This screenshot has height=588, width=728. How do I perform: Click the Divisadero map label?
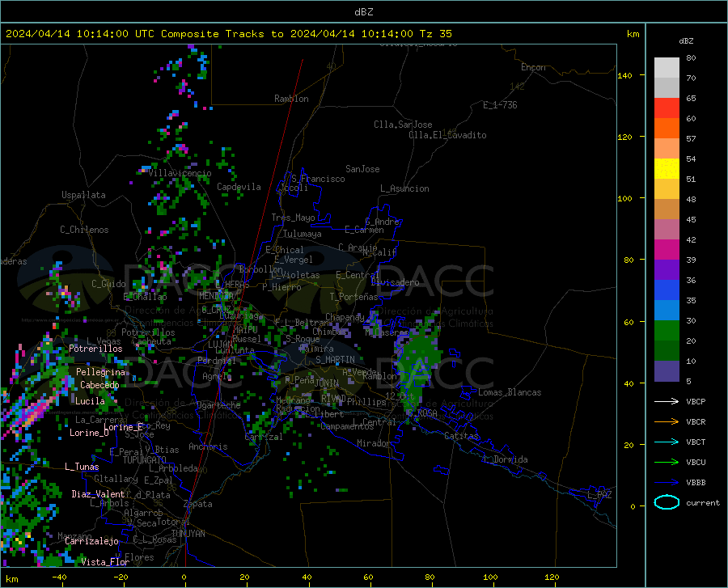(395, 282)
